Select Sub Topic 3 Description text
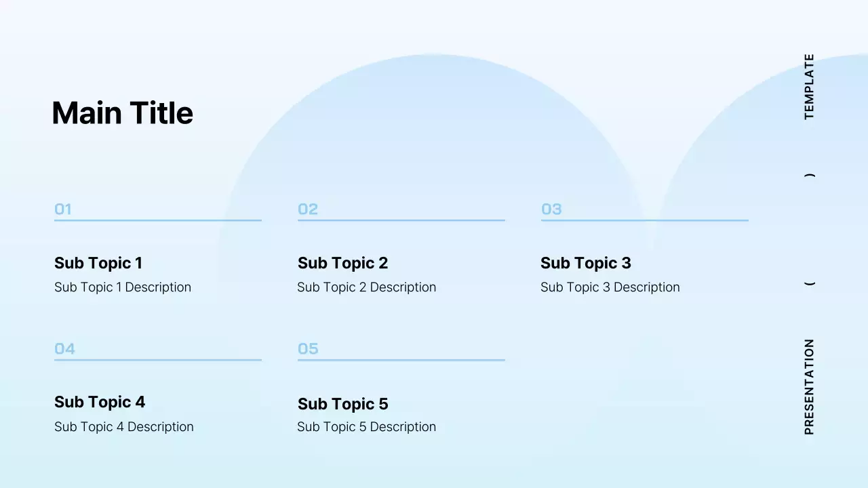Image resolution: width=868 pixels, height=488 pixels. [x=610, y=287]
